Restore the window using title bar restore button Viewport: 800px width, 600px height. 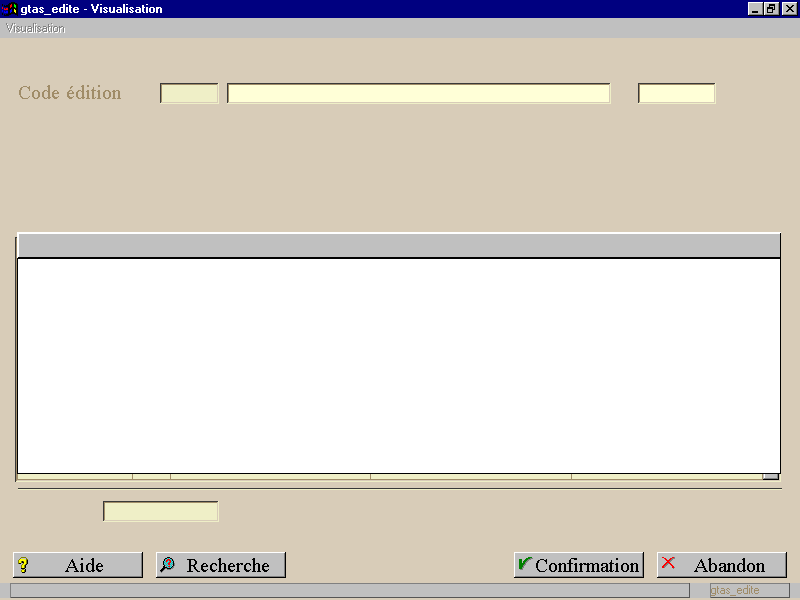click(x=771, y=9)
